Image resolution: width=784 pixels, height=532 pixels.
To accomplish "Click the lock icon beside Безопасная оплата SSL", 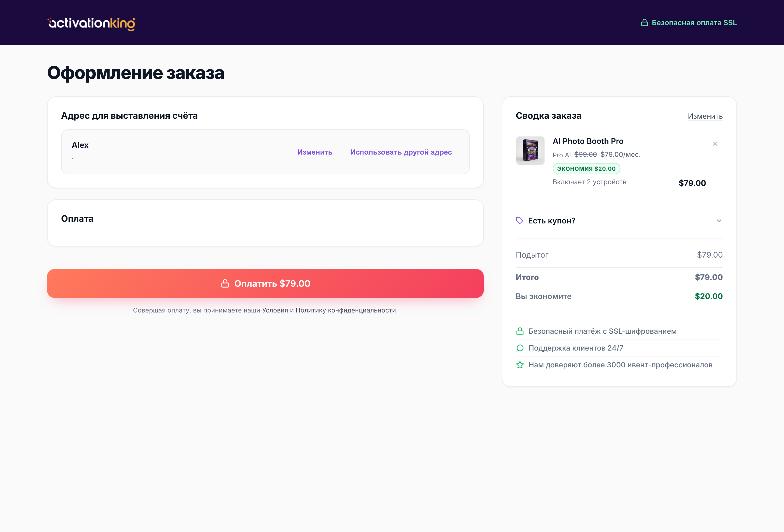I will coord(644,23).
